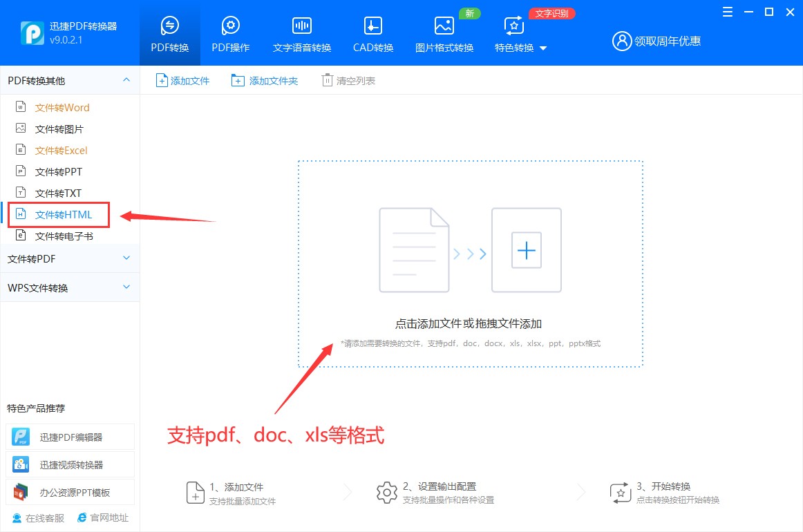The height and width of the screenshot is (532, 803).
Task: Open 迅捷视频转换器 recommended product
Action: point(70,464)
